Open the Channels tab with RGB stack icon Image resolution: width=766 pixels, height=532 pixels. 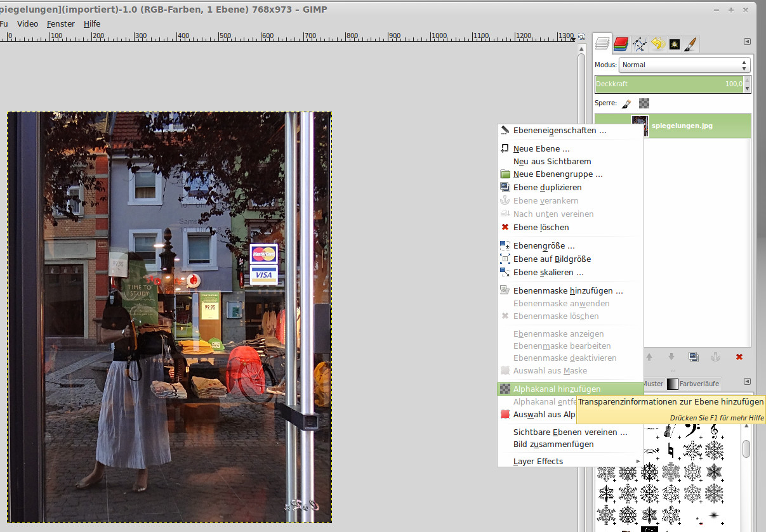621,44
